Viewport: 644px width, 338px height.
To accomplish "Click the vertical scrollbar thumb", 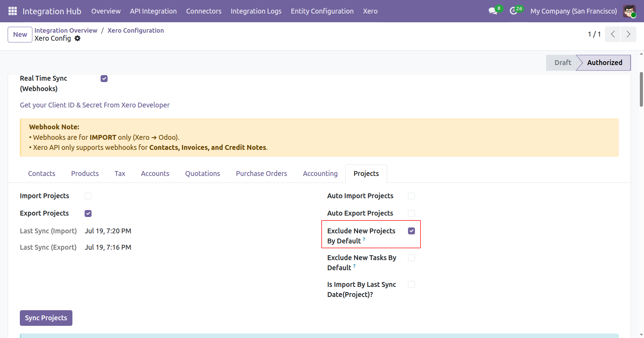I will click(x=641, y=89).
